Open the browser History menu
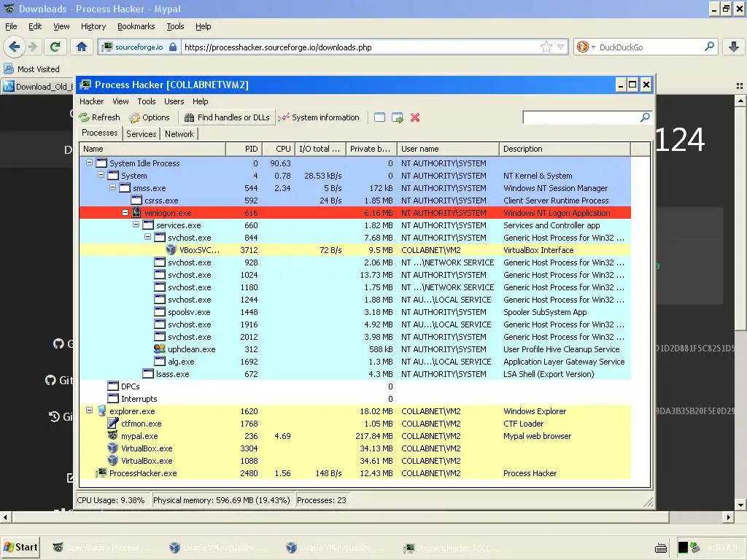Screen dimensions: 747x560 (93, 26)
